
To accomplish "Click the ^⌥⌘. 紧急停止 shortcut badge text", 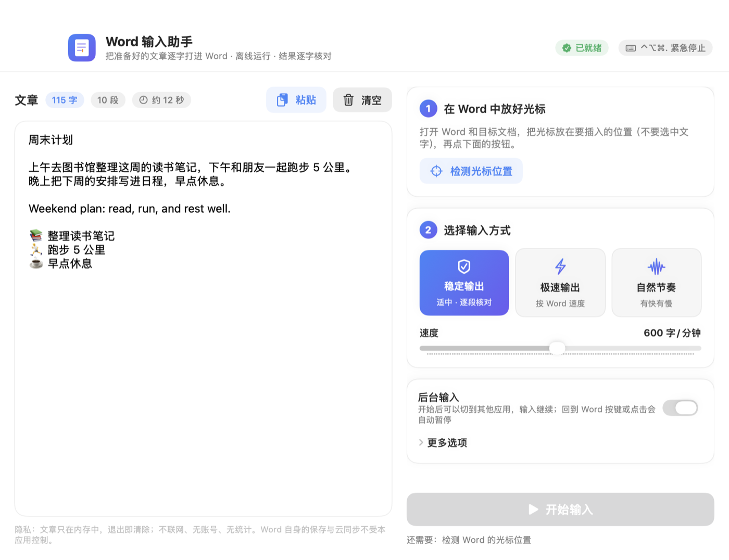I will (x=673, y=48).
